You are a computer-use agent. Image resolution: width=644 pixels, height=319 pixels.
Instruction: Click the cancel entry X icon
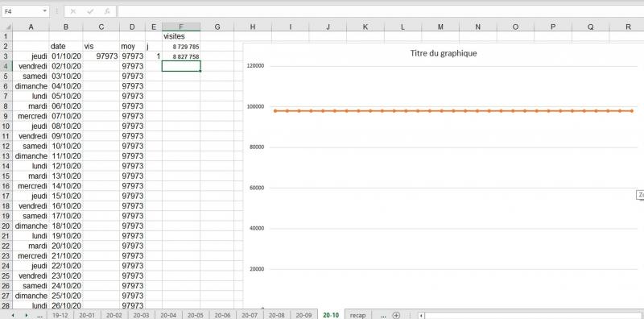(x=73, y=11)
